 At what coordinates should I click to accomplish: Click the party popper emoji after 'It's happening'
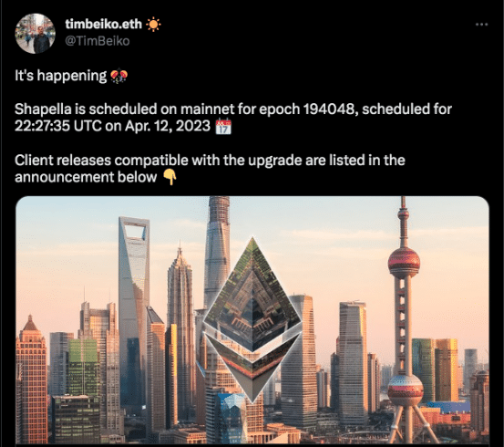coord(118,77)
